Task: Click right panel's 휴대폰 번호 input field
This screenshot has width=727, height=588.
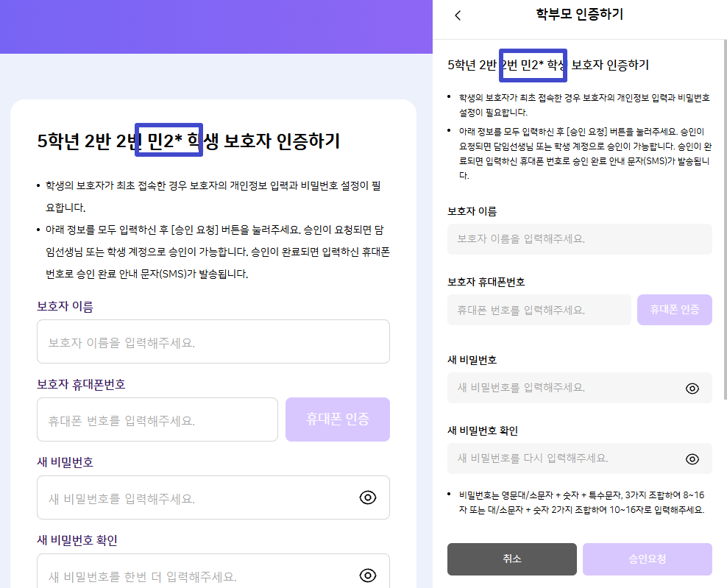Action: [x=539, y=310]
